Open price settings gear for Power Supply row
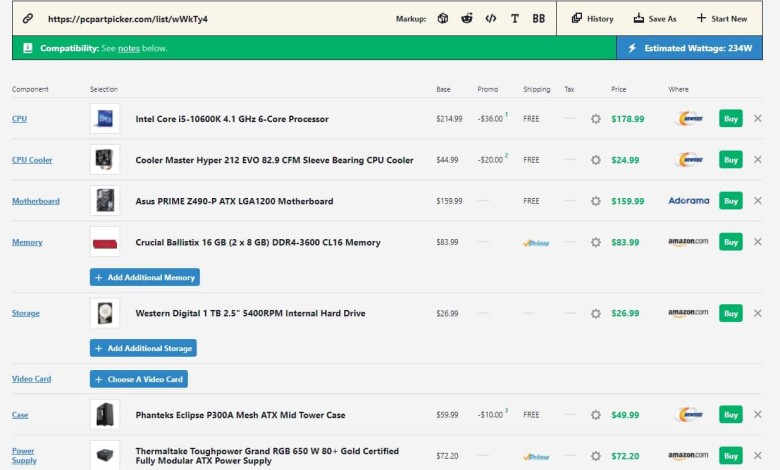 tap(595, 456)
